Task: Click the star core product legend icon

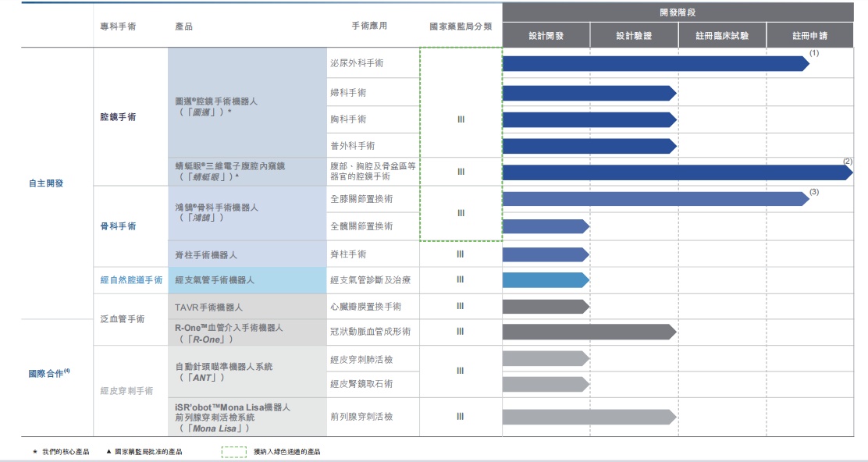Action: 34,452
